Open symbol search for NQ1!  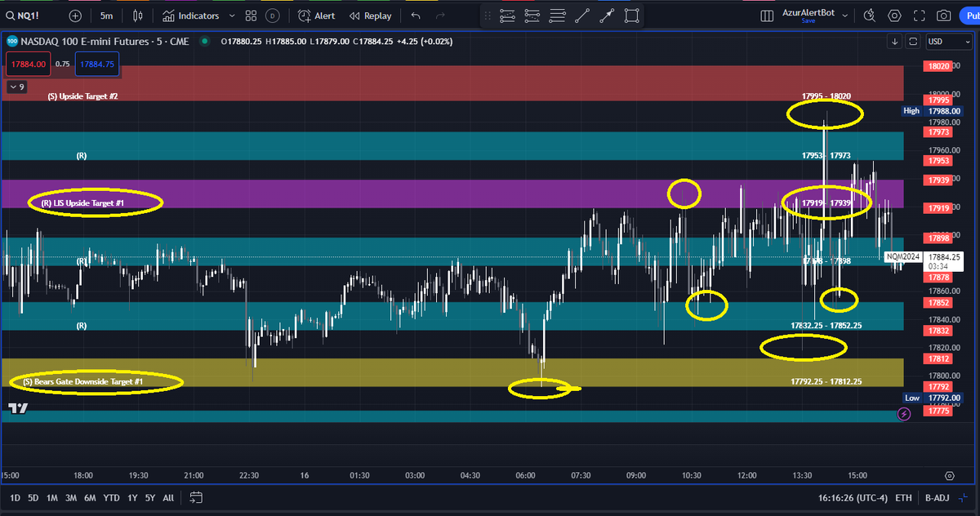[24, 16]
